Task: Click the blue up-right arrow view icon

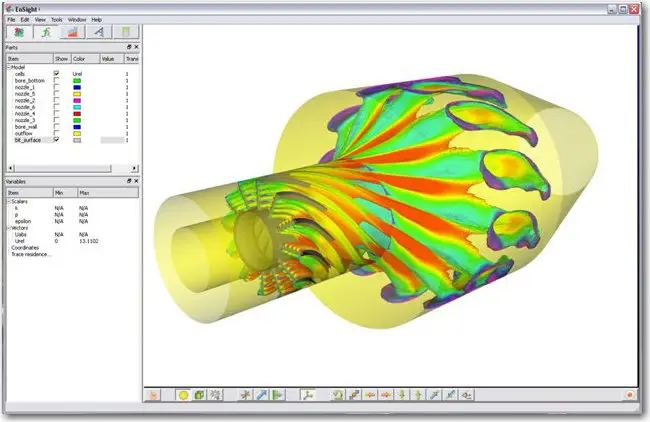Action: pos(434,395)
